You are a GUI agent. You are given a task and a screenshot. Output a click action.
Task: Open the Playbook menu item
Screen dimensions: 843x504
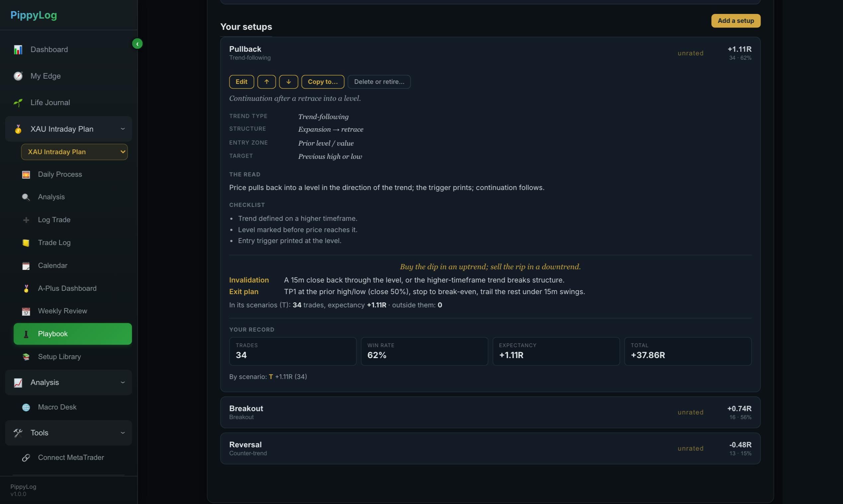click(x=73, y=334)
